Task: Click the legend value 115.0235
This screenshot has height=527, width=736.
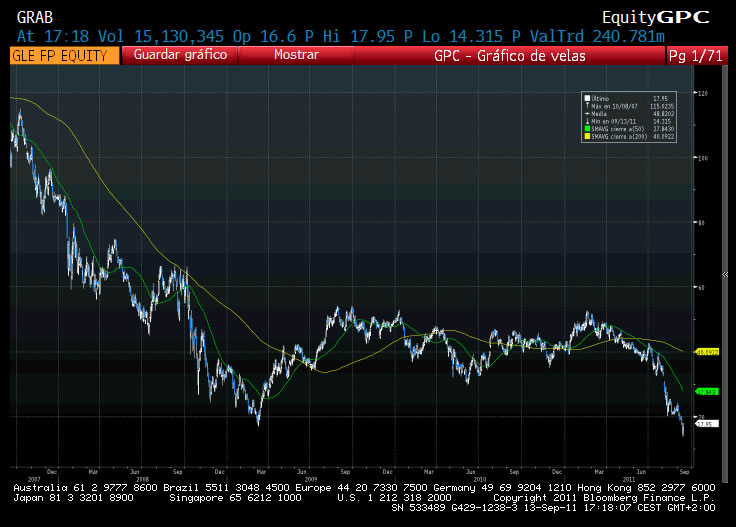Action: click(x=662, y=107)
